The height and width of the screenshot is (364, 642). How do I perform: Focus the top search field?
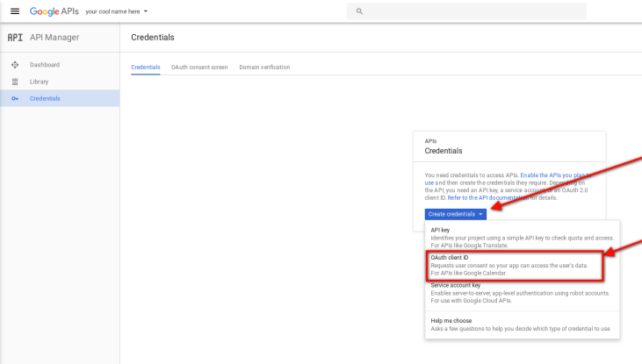[466, 11]
